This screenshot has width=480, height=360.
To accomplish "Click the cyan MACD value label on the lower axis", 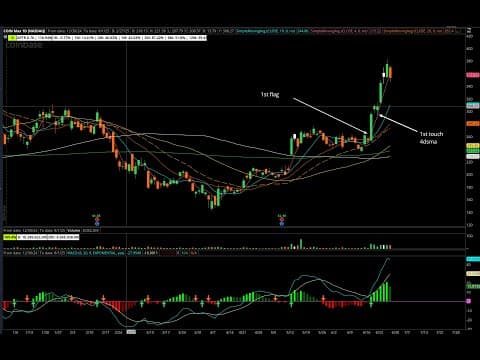I will [x=473, y=259].
